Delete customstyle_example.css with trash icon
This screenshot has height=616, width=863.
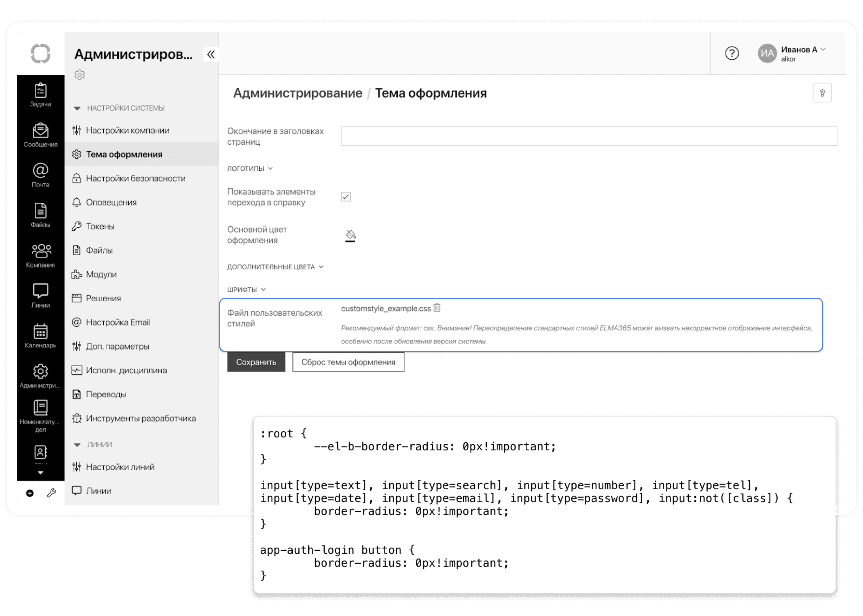[437, 308]
